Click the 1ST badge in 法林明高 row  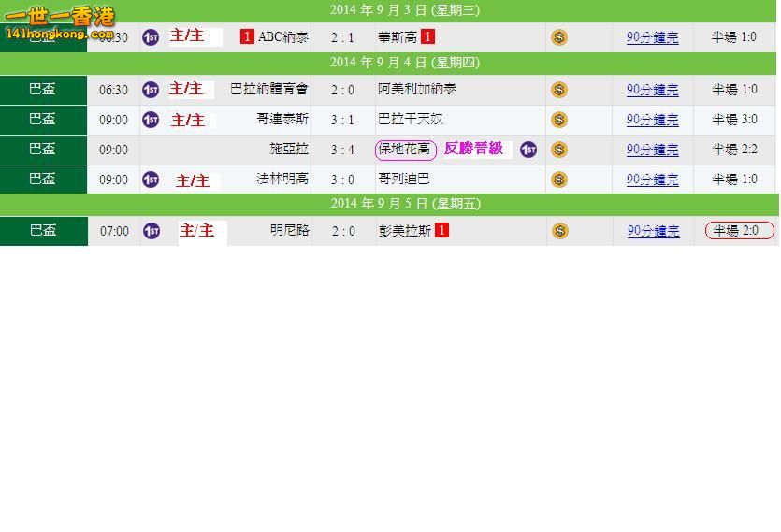coord(151,180)
